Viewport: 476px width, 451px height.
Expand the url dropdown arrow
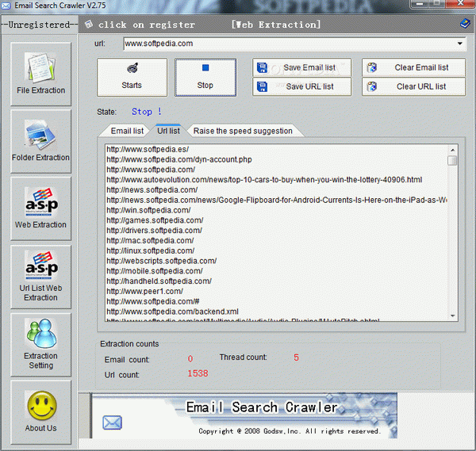coord(460,44)
